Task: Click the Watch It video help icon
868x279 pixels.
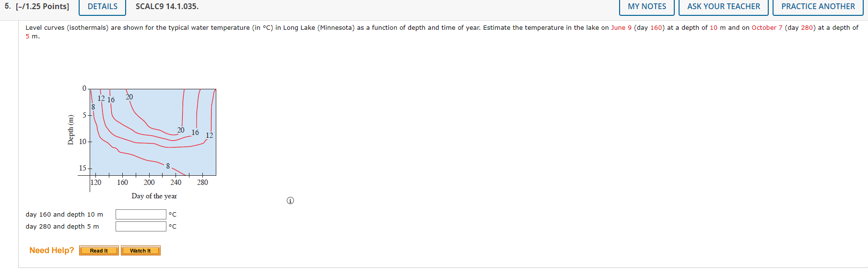Action: tap(141, 250)
